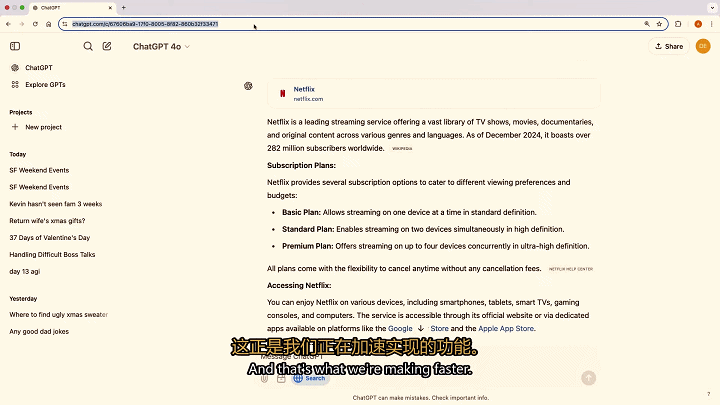Click the Share button
The image size is (720, 405).
click(669, 46)
